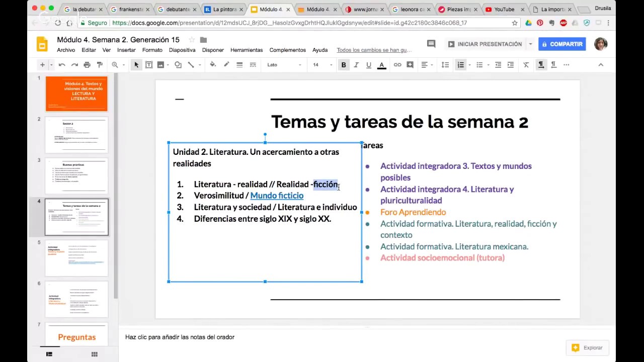
Task: Follow the Mundo ficticio link
Action: 277,196
